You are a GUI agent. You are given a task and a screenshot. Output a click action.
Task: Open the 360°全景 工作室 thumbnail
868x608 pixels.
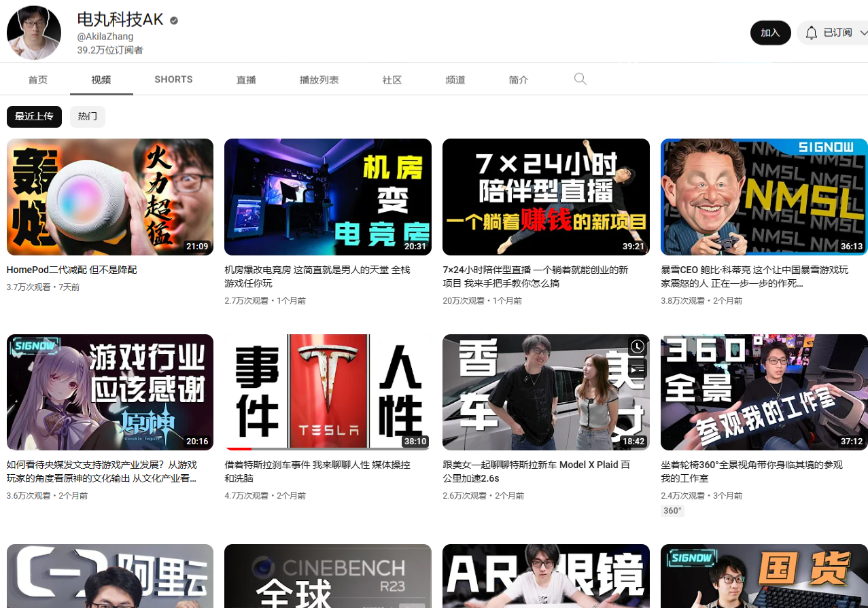point(764,392)
